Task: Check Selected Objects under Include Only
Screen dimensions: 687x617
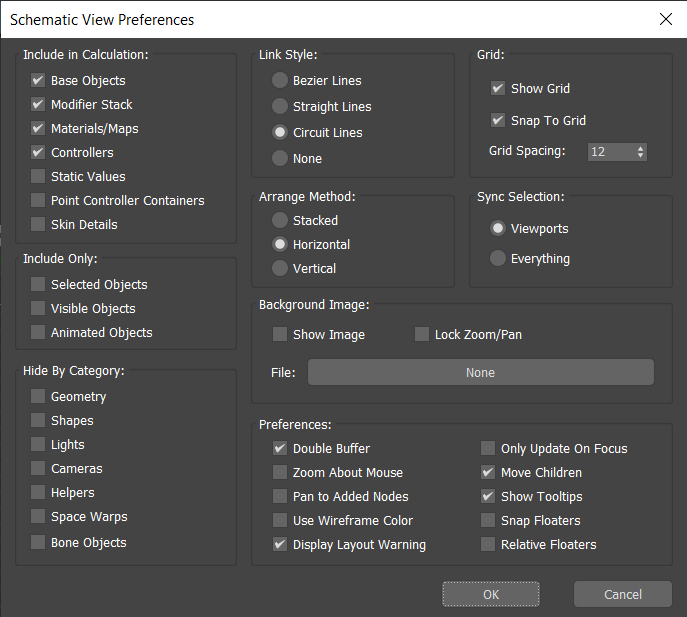Action: pyautogui.click(x=38, y=285)
